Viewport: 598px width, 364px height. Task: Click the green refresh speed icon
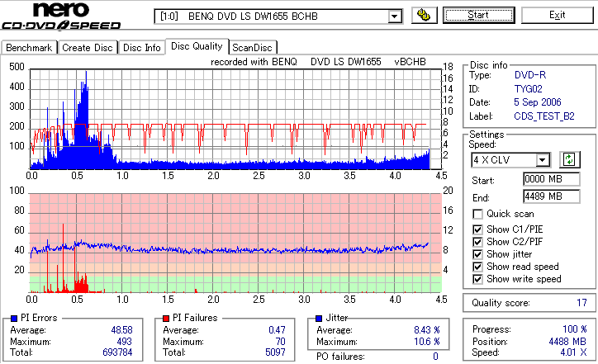569,159
